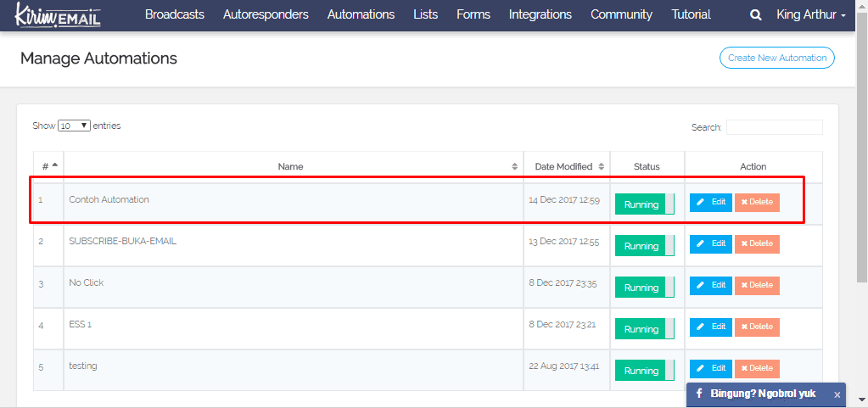
Task: Click Facebook icon in chat widget
Action: click(698, 394)
